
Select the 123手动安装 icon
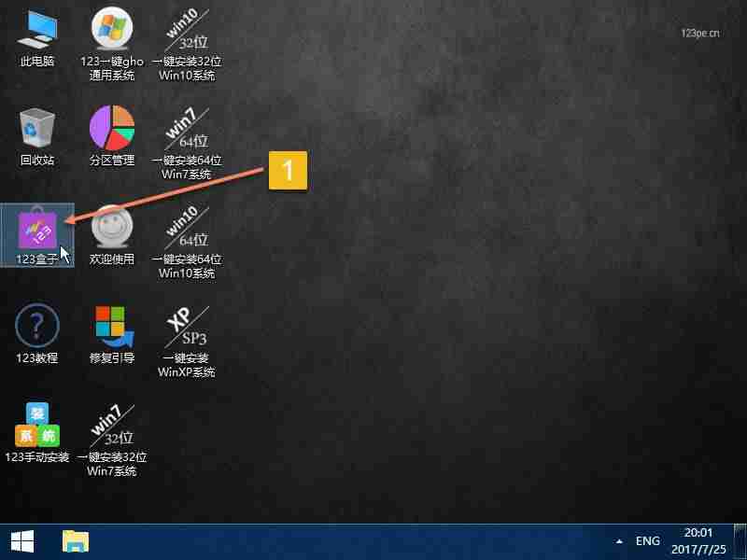pos(37,432)
